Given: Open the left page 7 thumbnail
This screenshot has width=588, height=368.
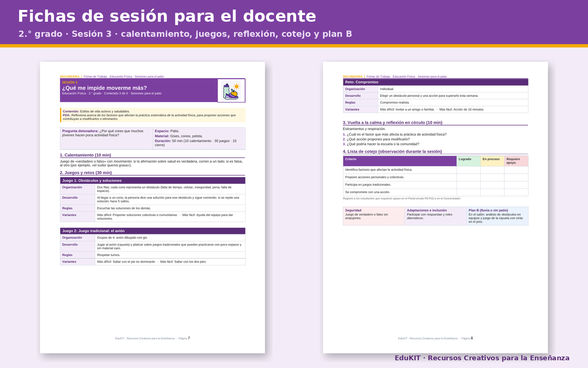Looking at the screenshot, I should (153, 208).
